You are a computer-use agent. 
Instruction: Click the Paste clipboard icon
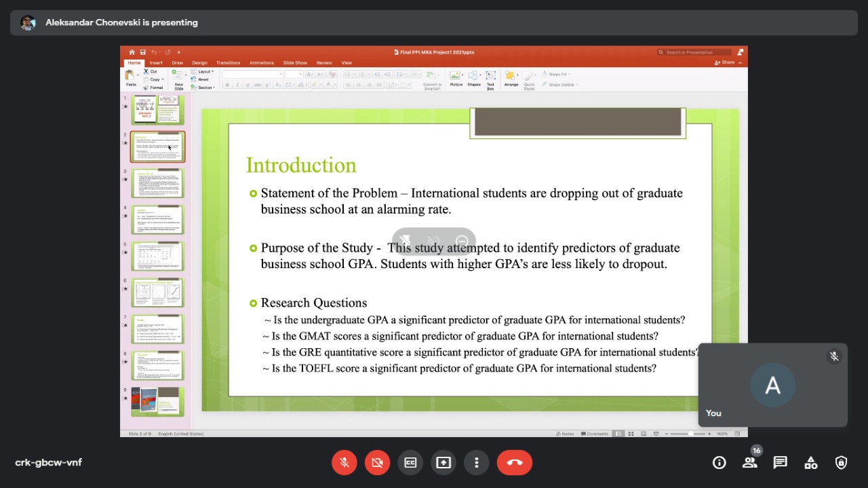[130, 76]
